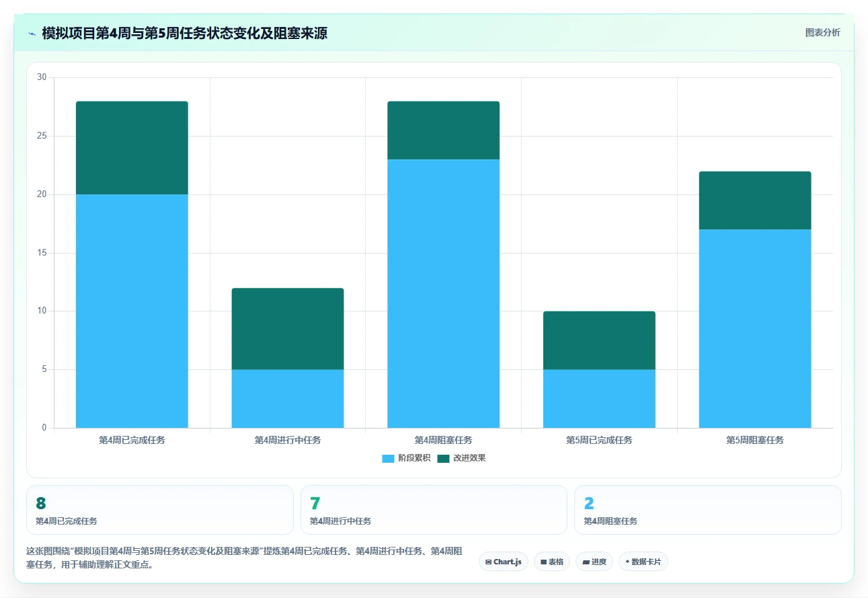The height and width of the screenshot is (598, 868).
Task: Click the blue segment of 第5周阻塞任务 bar
Action: [755, 328]
